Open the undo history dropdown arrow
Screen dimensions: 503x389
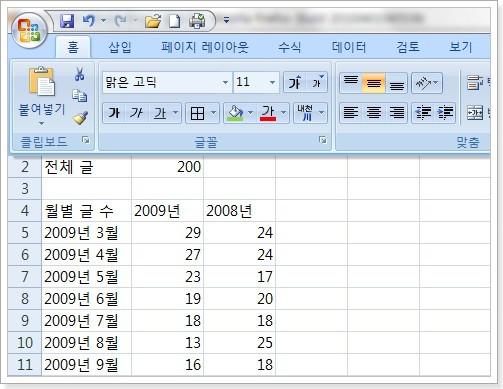103,21
